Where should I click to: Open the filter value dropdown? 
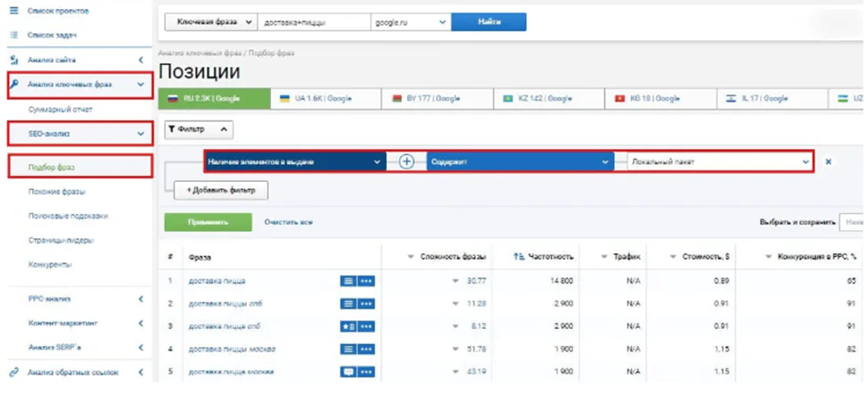pyautogui.click(x=720, y=161)
